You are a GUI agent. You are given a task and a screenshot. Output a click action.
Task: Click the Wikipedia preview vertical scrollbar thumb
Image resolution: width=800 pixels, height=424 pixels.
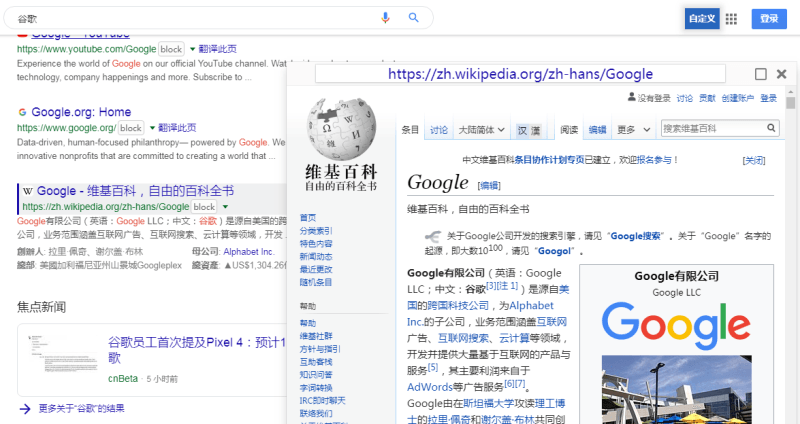point(790,103)
